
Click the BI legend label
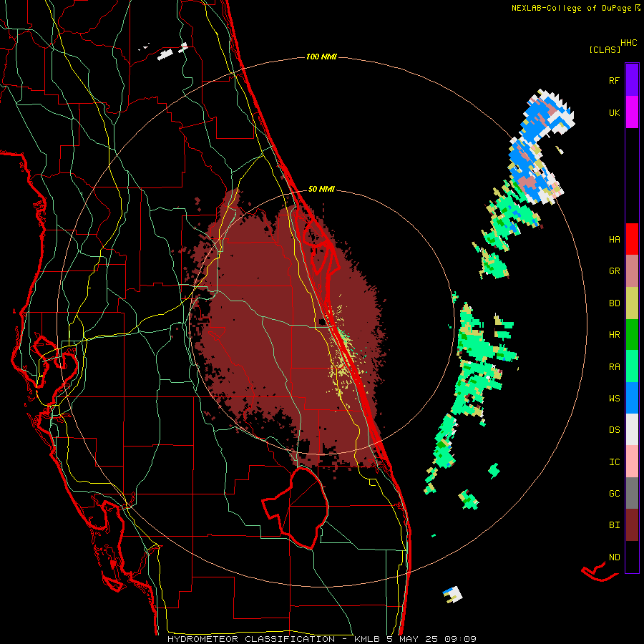pyautogui.click(x=614, y=525)
